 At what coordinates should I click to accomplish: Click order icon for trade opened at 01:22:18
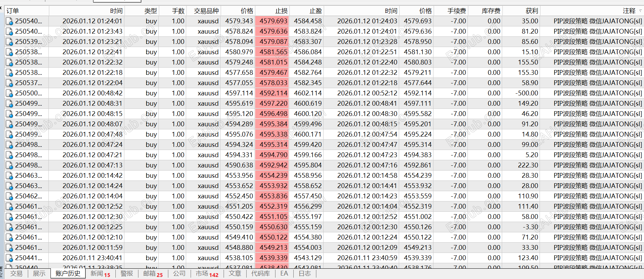(x=9, y=73)
